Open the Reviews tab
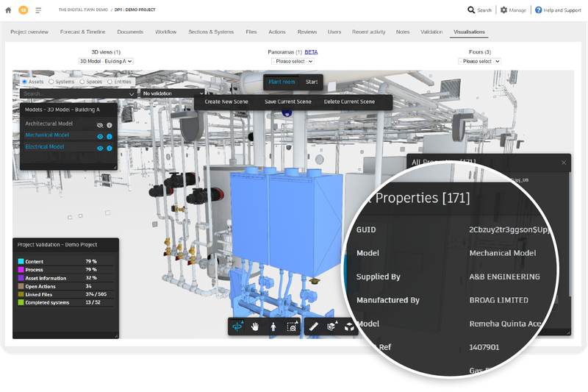The width and height of the screenshot is (588, 392). [307, 32]
